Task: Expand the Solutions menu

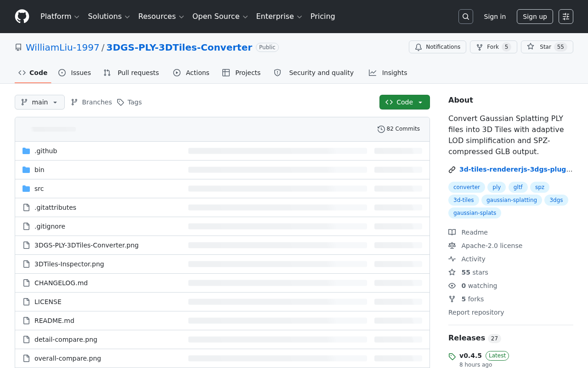Action: pyautogui.click(x=109, y=17)
